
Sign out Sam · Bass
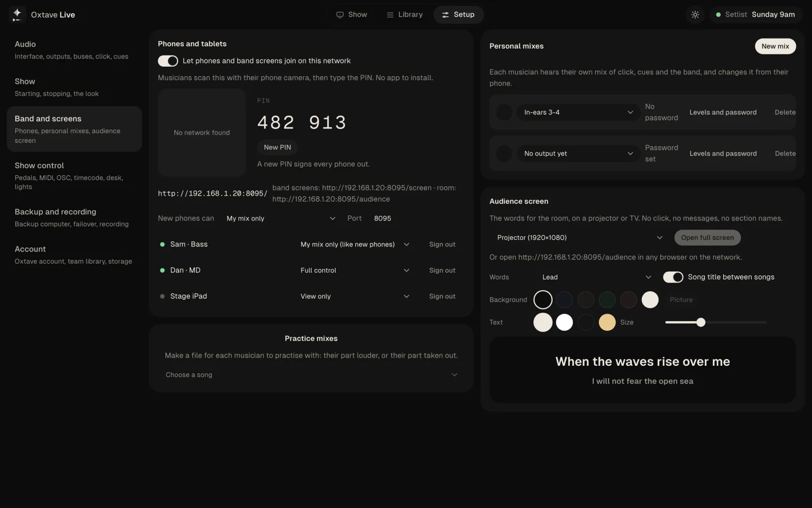click(443, 244)
